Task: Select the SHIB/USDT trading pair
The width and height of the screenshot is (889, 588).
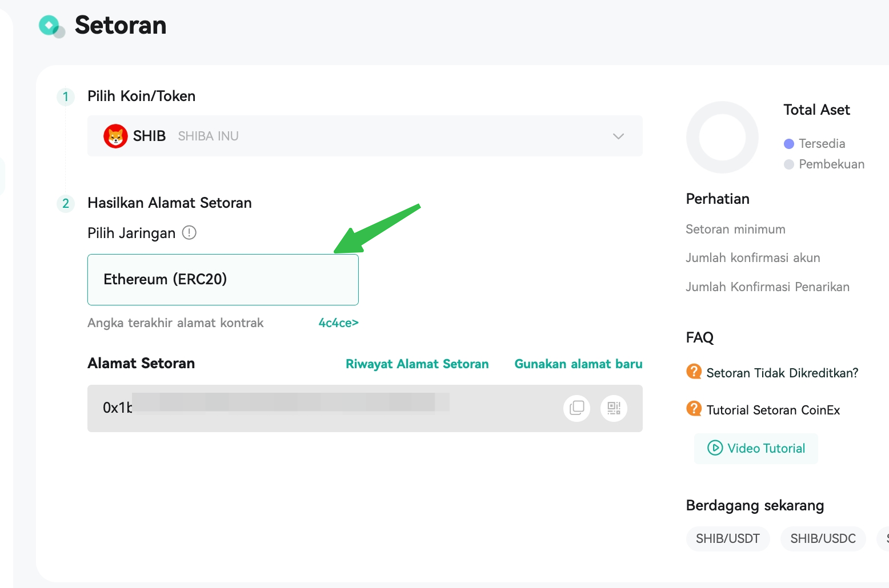Action: tap(728, 538)
